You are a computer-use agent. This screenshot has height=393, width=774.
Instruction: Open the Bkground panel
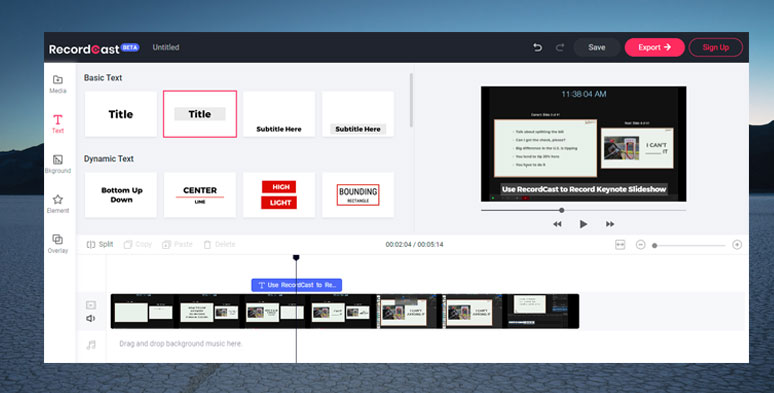tap(58, 164)
